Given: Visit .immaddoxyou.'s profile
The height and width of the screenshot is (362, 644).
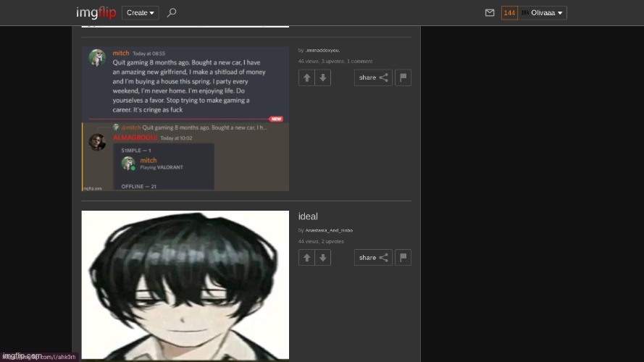Looking at the screenshot, I should (x=322, y=51).
